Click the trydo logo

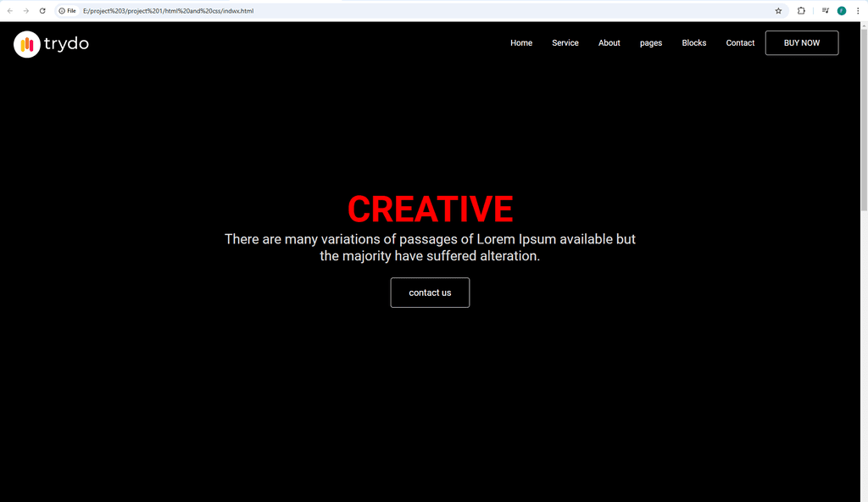[51, 44]
